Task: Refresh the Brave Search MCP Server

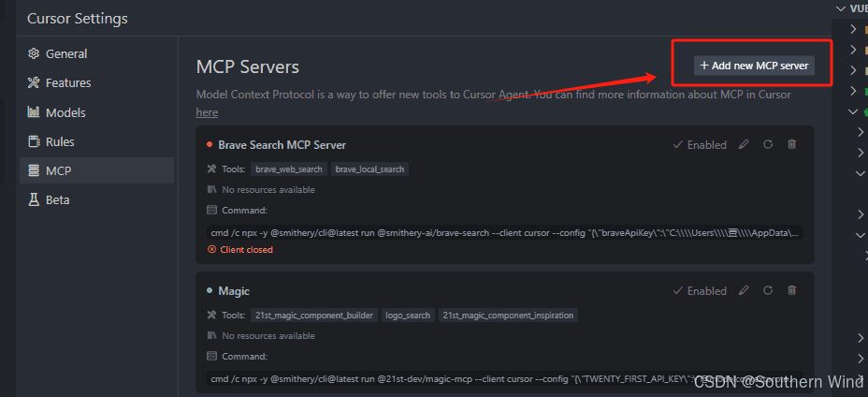Action: point(768,145)
